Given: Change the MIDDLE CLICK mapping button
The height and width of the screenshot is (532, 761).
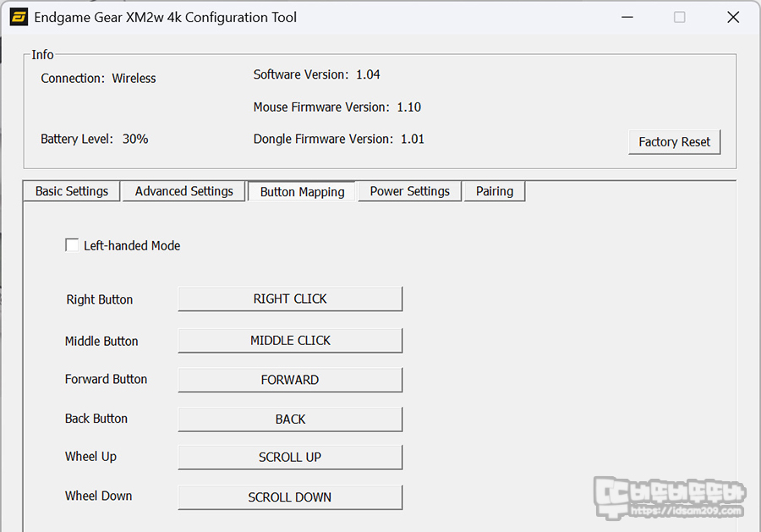Looking at the screenshot, I should click(290, 340).
